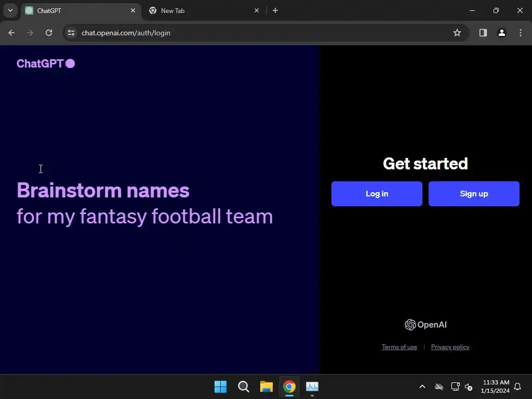Open the Chrome three-dot menu

click(x=521, y=33)
